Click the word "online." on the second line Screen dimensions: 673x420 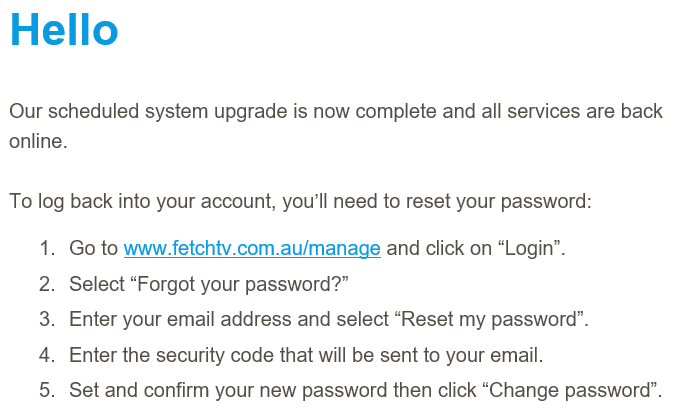click(39, 141)
